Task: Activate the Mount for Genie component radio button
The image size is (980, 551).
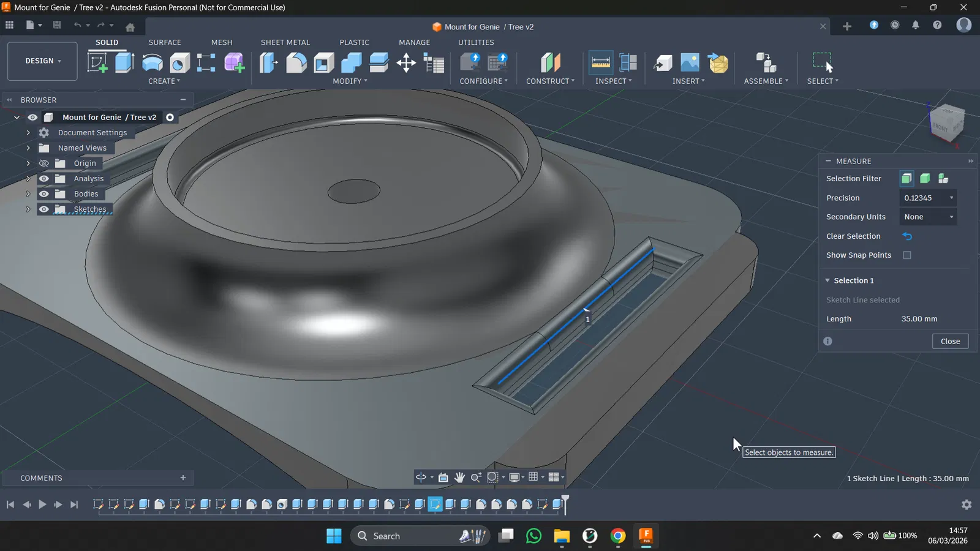Action: pos(170,118)
